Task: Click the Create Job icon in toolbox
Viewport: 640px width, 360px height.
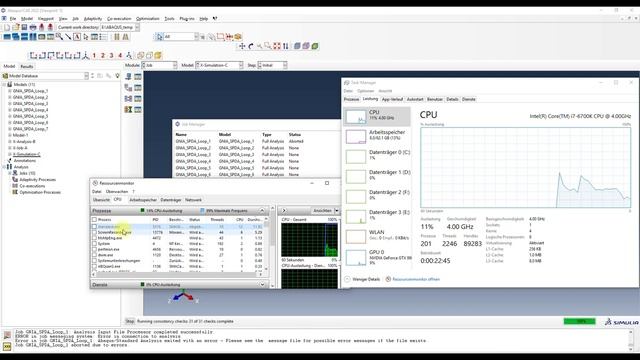Action: pyautogui.click(x=129, y=76)
